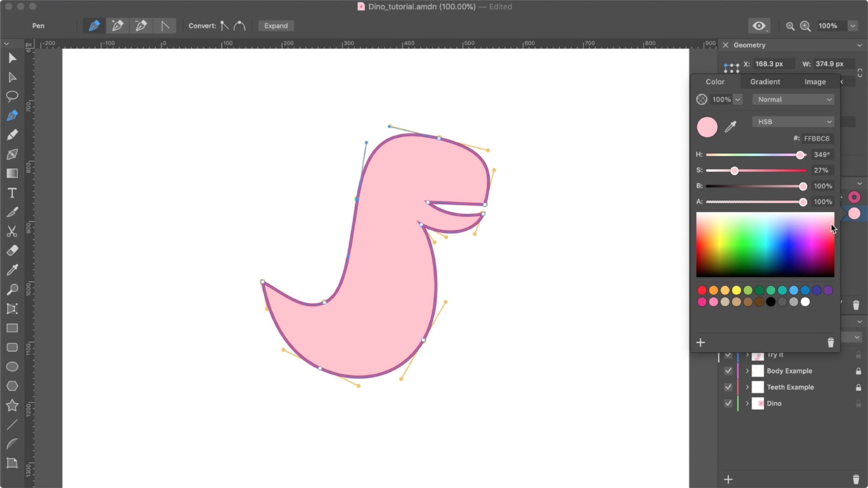The width and height of the screenshot is (868, 488).
Task: Select the Gradient tool
Action: click(x=12, y=174)
